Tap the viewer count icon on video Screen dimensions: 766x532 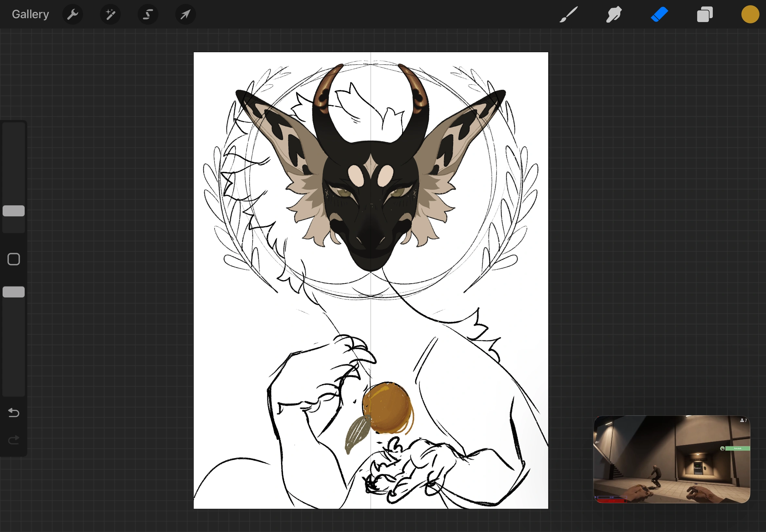(x=743, y=420)
